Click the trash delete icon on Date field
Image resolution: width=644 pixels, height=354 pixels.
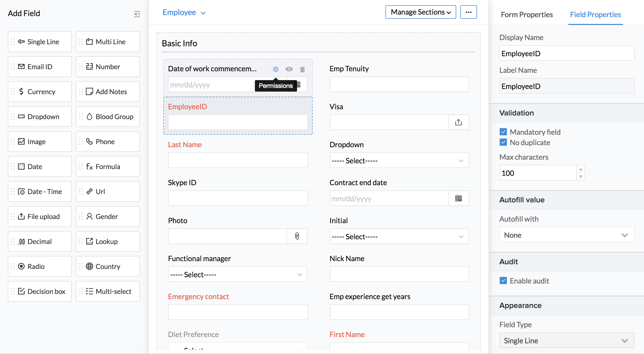(302, 69)
